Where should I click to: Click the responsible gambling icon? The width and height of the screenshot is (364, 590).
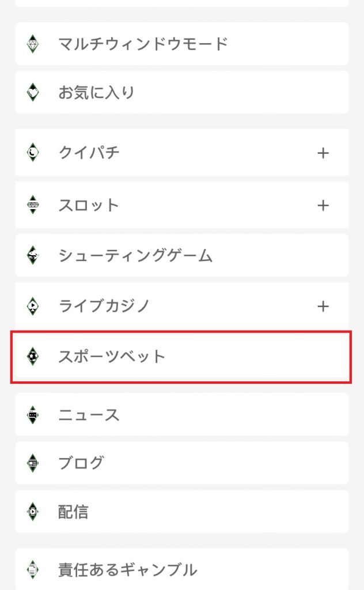click(x=33, y=570)
